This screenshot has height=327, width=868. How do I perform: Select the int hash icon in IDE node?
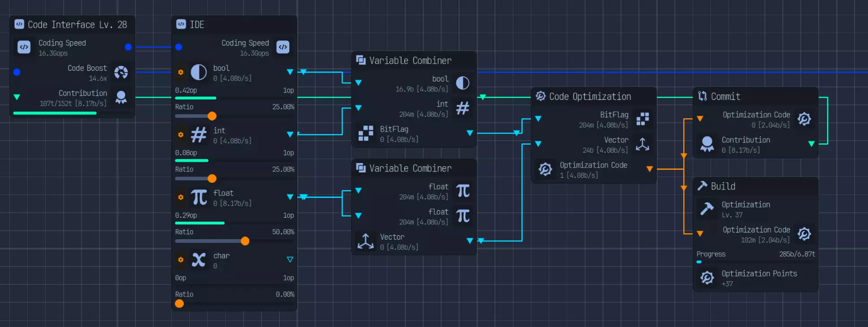(x=199, y=134)
